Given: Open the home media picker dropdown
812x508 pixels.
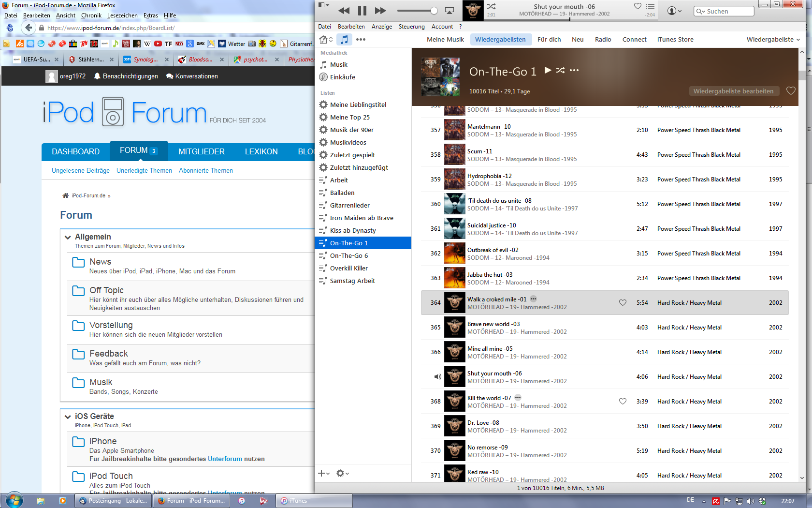Looking at the screenshot, I should click(326, 39).
